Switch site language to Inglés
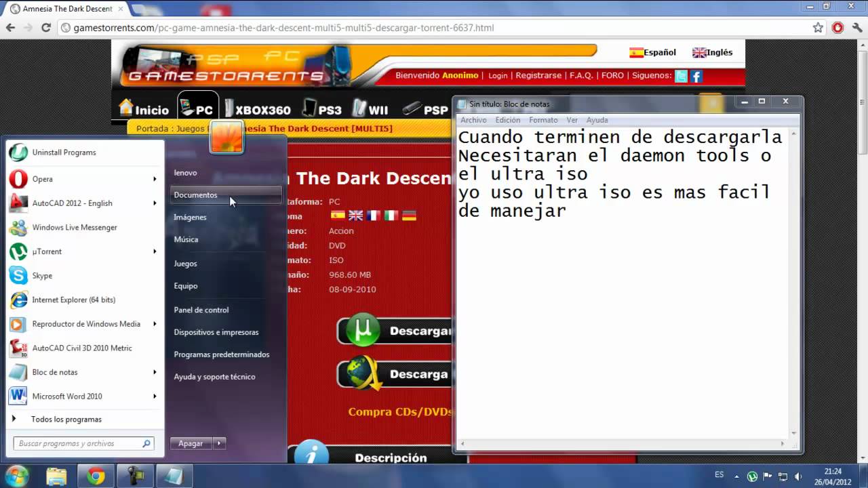 [x=712, y=52]
